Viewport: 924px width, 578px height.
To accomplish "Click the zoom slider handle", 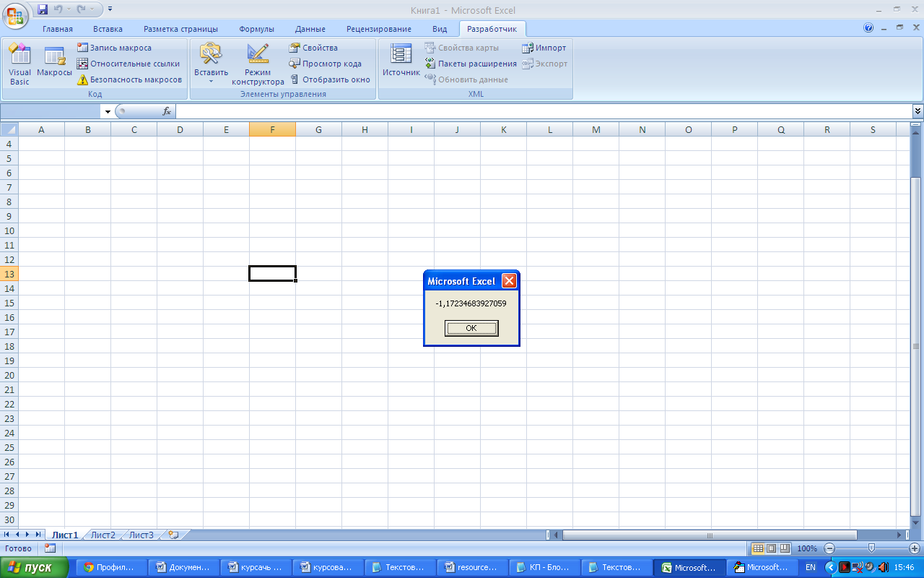I will (x=872, y=548).
